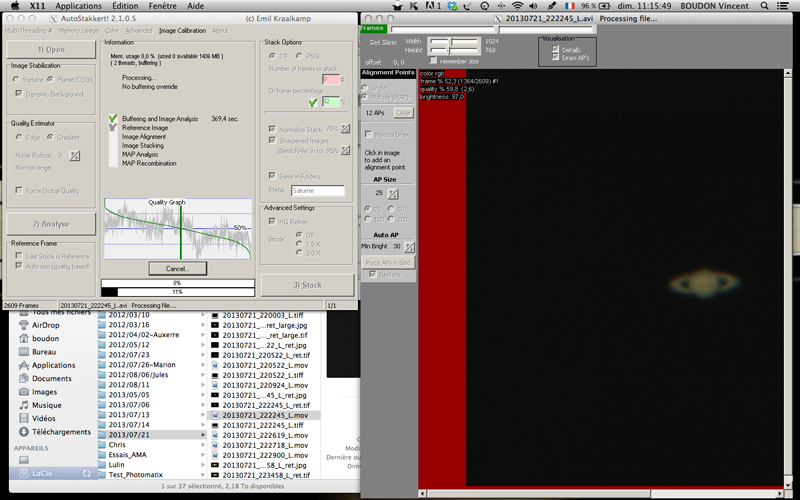Viewport: 800px width, 500px height.
Task: Click the Normalize Stack percentage adjust icon
Action: point(345,129)
